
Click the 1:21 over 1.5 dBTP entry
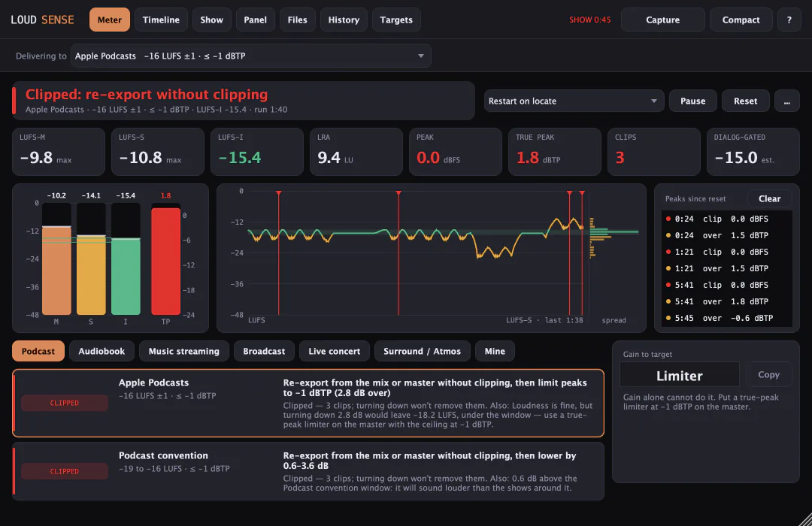pyautogui.click(x=726, y=269)
